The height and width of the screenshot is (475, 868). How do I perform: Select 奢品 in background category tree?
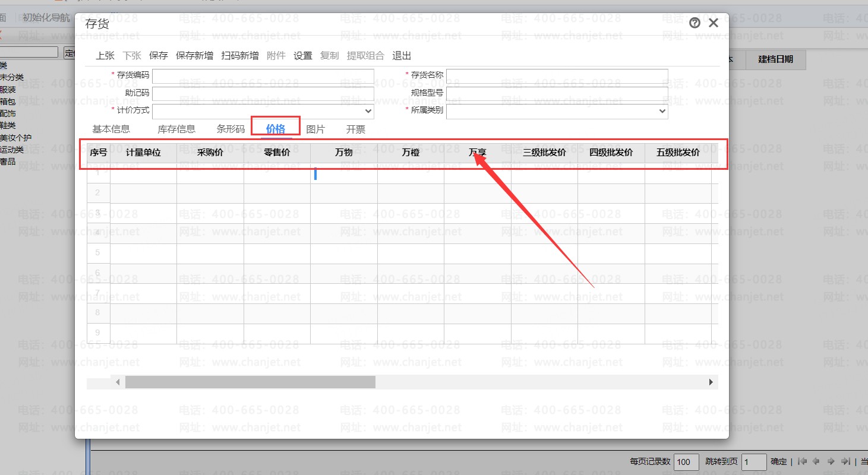coord(8,161)
